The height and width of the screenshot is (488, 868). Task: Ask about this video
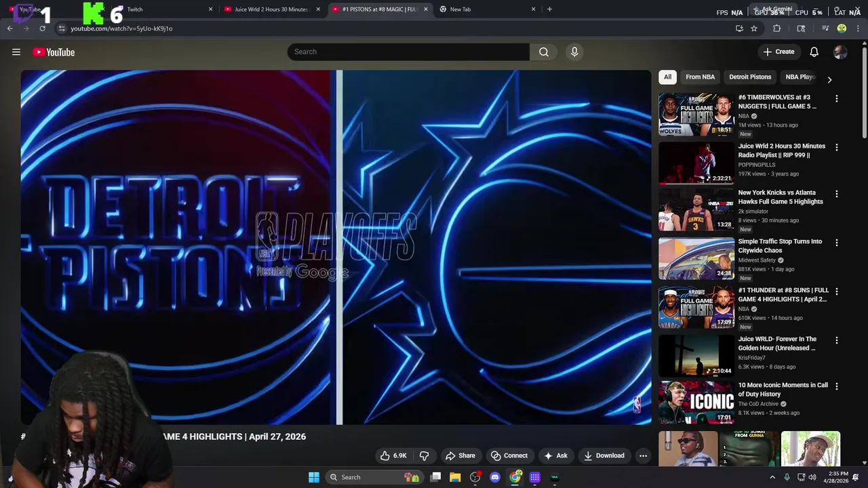(555, 455)
